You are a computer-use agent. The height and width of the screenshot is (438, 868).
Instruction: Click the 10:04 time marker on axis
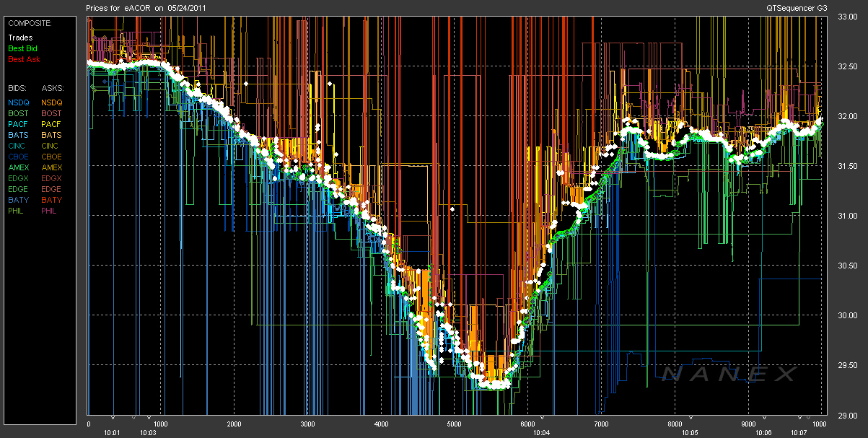coord(542,433)
